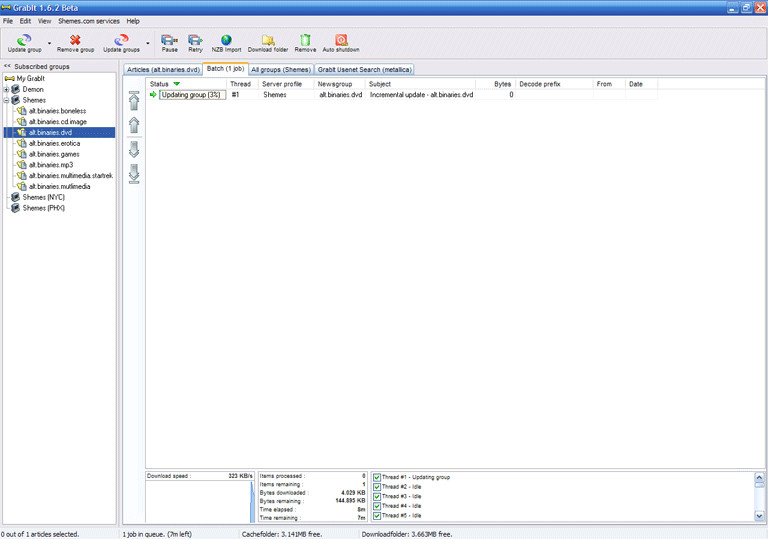This screenshot has width=768, height=539.
Task: Move job to bottom of queue arrow
Action: click(x=134, y=174)
